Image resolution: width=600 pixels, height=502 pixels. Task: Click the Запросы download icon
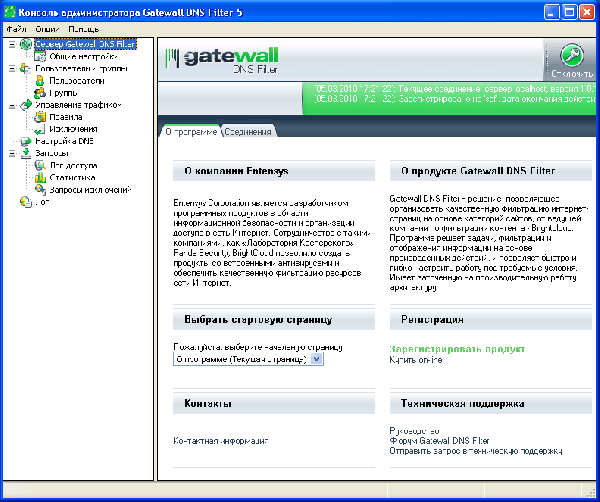[26, 153]
